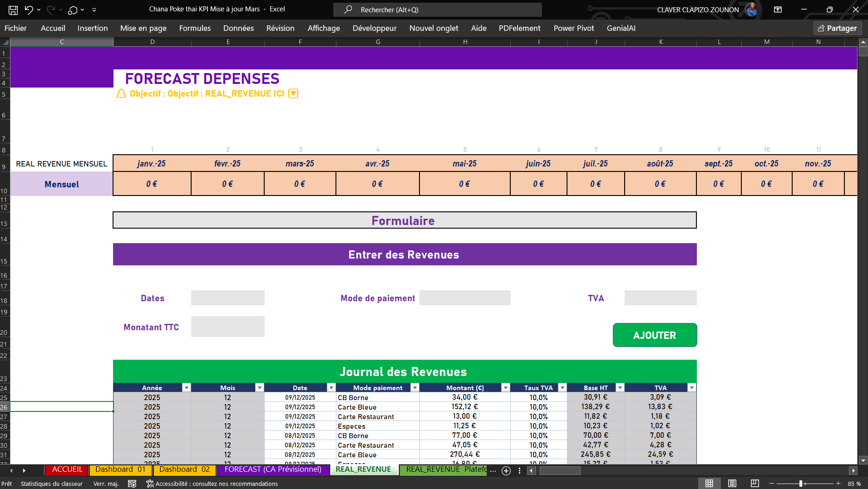
Task: Open the Année column filter
Action: tap(186, 388)
